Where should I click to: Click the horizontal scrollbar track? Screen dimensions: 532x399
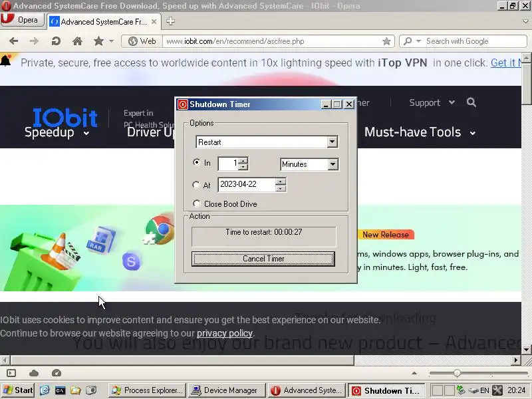click(x=432, y=360)
